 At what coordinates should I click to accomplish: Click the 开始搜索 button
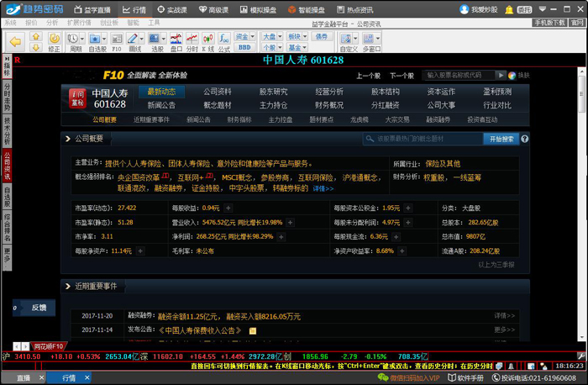pos(501,139)
